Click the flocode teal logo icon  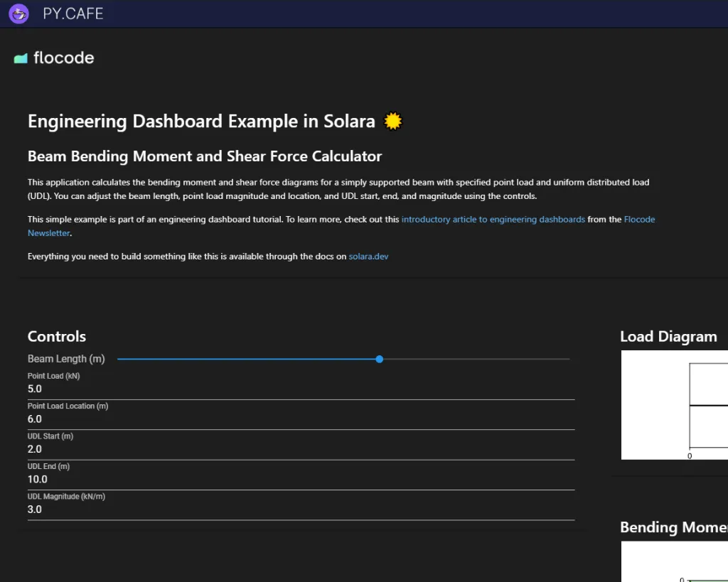pos(20,58)
